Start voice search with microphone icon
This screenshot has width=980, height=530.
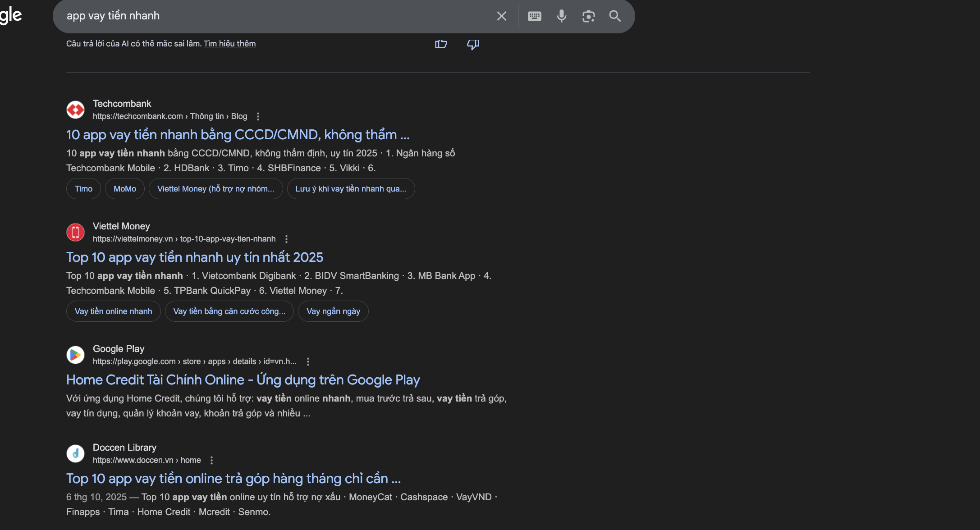tap(561, 16)
